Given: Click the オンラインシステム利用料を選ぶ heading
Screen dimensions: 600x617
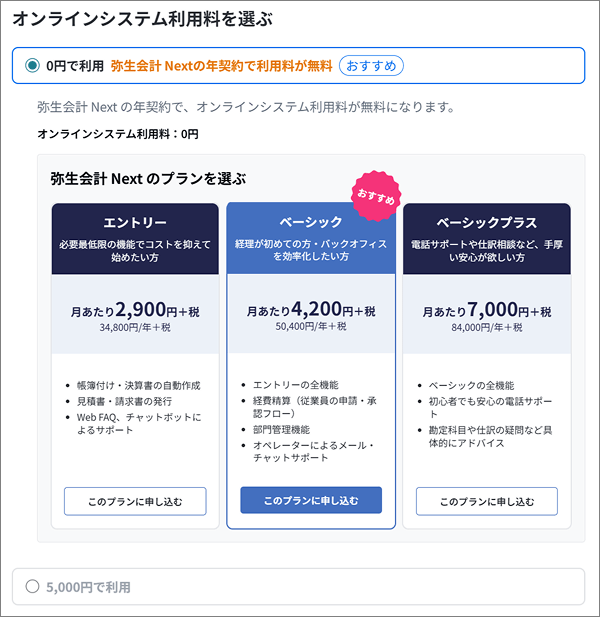Looking at the screenshot, I should pos(143,19).
